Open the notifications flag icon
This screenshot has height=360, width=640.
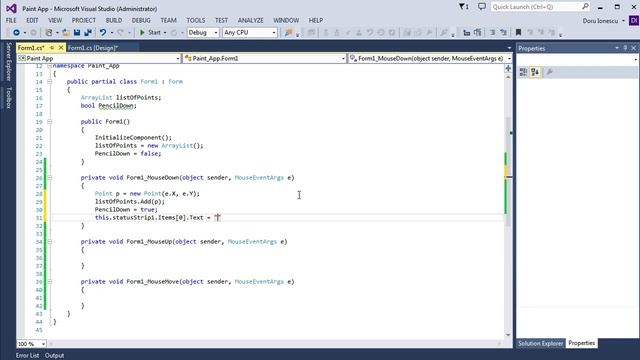(x=463, y=7)
